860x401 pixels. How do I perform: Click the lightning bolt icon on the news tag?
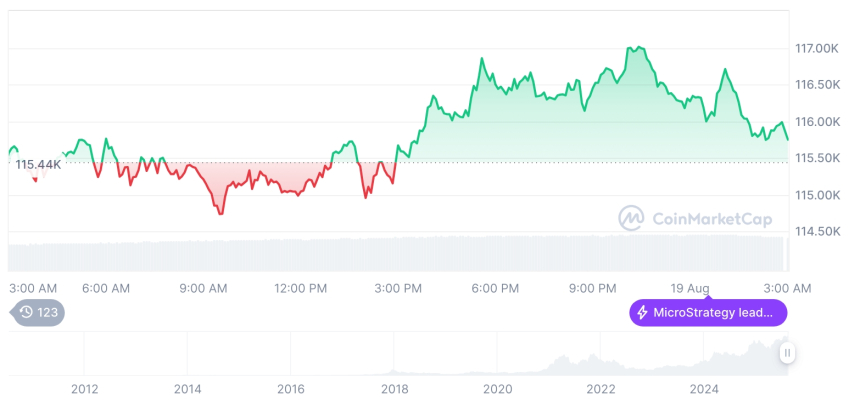click(641, 312)
